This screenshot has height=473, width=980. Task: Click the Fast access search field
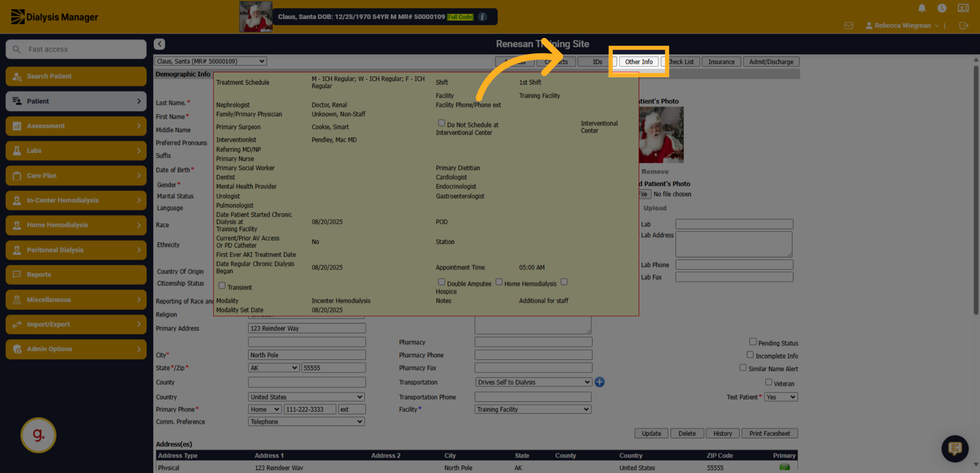[x=76, y=49]
